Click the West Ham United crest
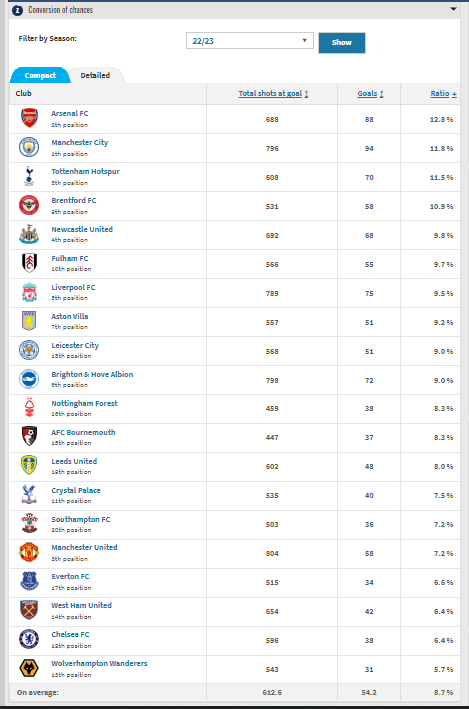Viewport: 469px width, 709px height. pos(29,610)
